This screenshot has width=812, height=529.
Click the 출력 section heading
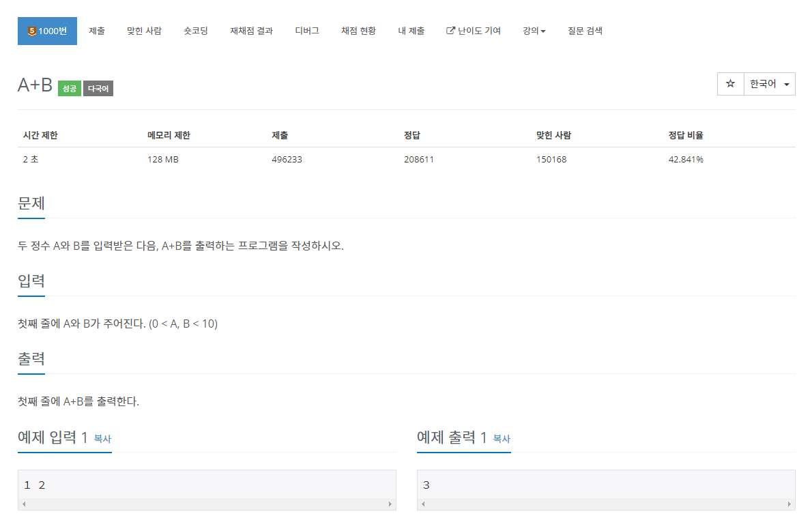(31, 358)
